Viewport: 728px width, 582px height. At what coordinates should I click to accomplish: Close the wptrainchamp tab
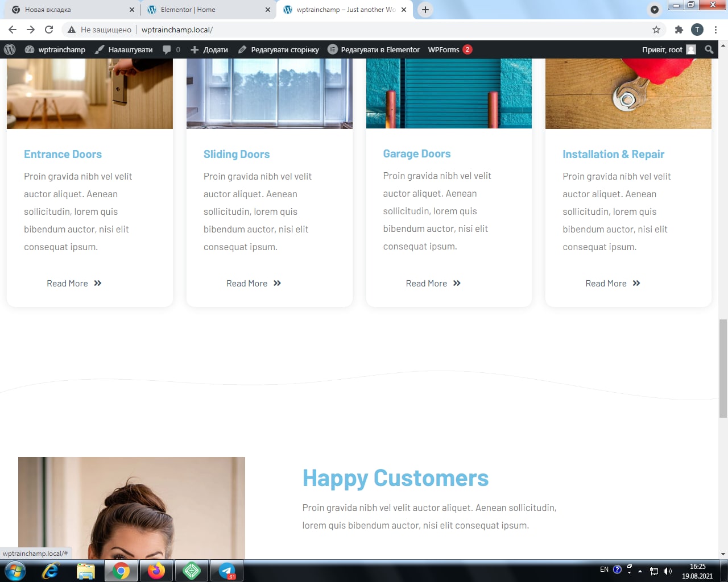pyautogui.click(x=404, y=10)
